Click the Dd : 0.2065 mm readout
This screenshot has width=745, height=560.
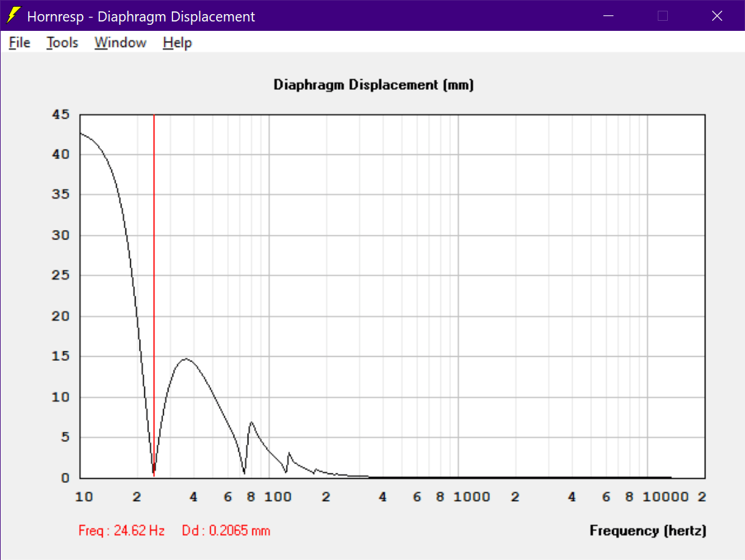click(x=226, y=530)
